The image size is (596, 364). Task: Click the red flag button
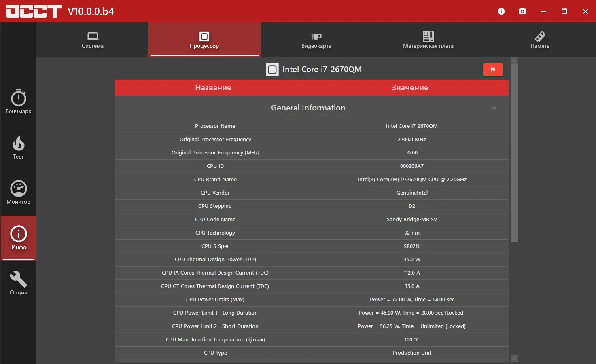click(493, 70)
